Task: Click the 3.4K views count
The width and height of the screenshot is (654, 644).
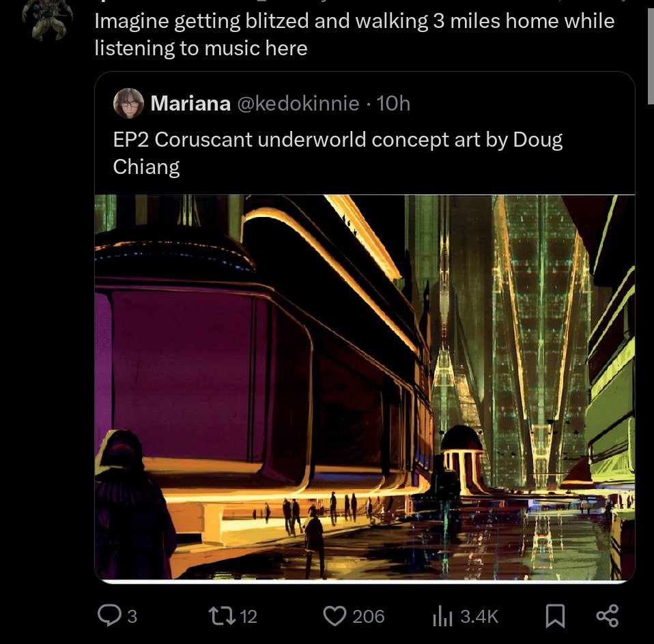Action: (480, 617)
